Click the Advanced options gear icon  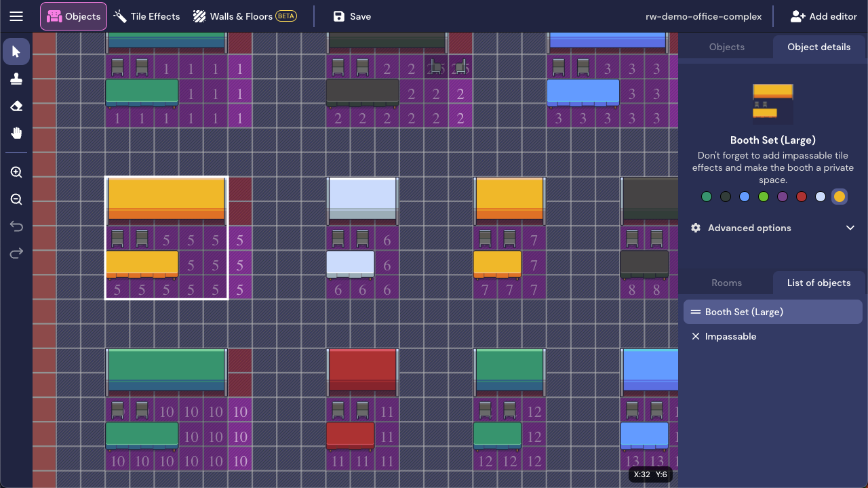click(696, 228)
